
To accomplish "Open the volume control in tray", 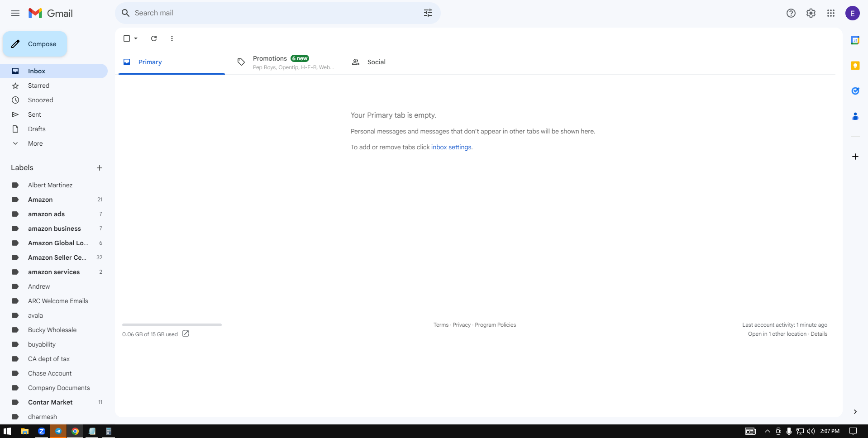I will (x=811, y=431).
